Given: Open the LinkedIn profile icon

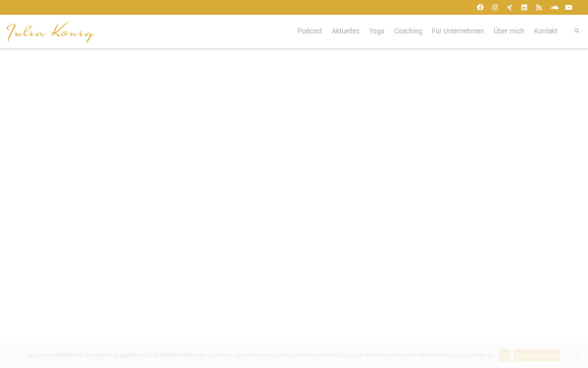Looking at the screenshot, I should point(524,8).
